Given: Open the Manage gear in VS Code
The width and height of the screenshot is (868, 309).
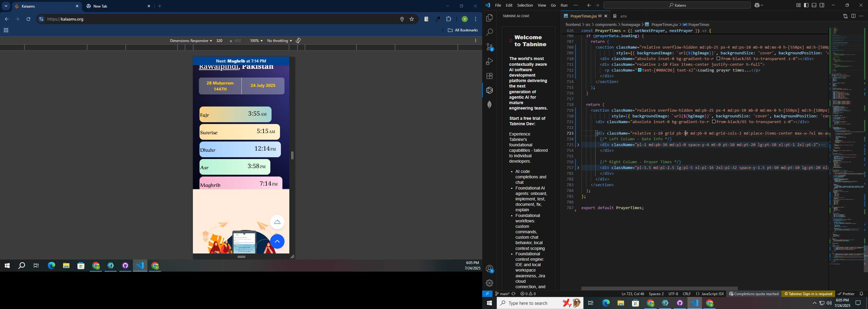Looking at the screenshot, I should [489, 283].
